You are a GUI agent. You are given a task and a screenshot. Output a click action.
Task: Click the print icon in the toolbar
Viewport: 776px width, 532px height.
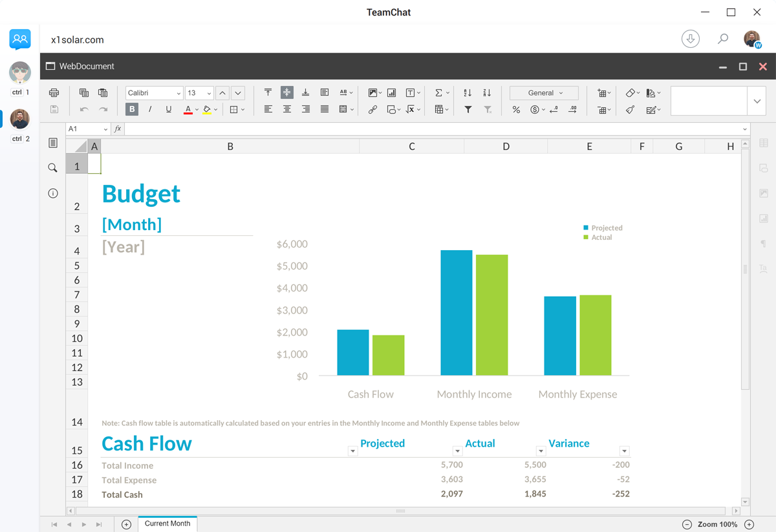coord(54,93)
